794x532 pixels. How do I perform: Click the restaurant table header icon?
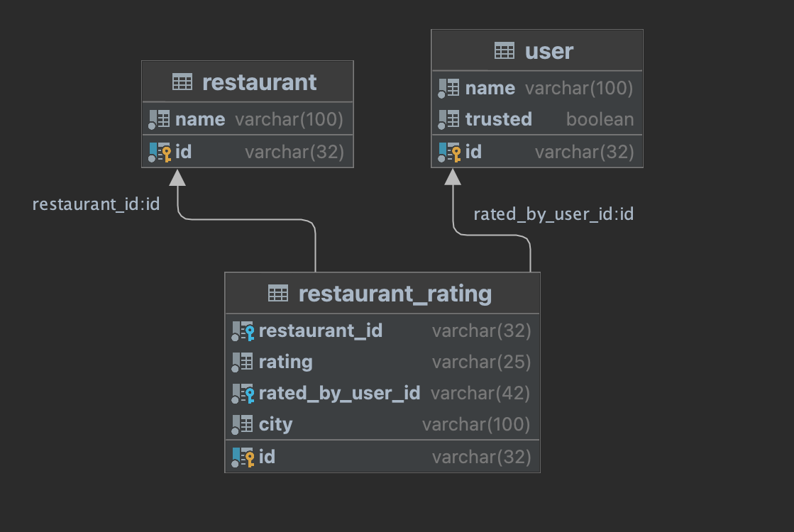click(x=182, y=82)
